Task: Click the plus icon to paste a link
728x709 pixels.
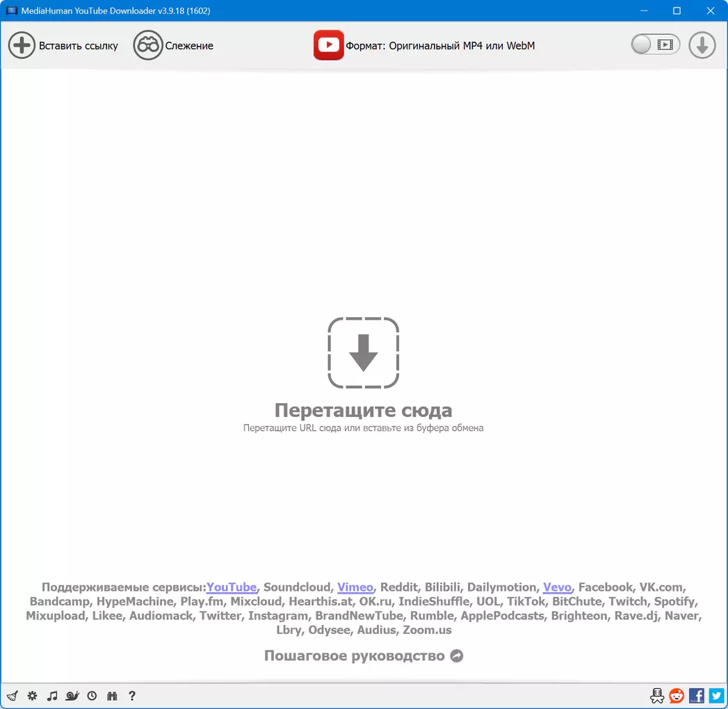Action: coord(22,45)
